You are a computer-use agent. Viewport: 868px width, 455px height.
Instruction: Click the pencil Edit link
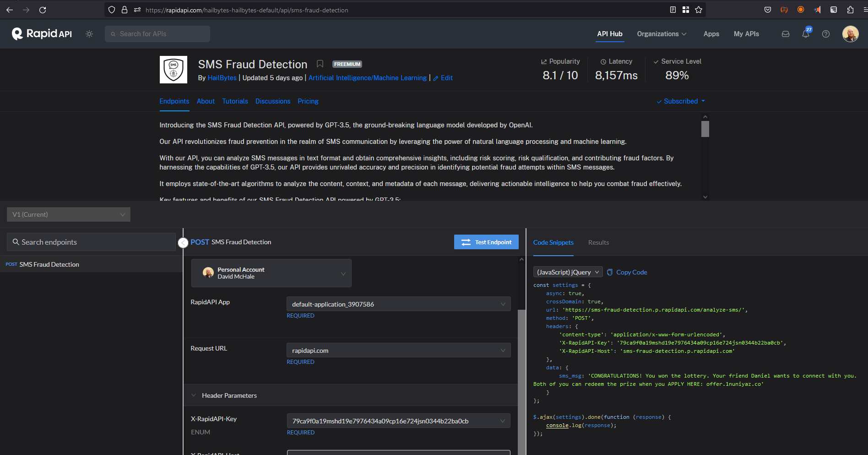pyautogui.click(x=443, y=78)
